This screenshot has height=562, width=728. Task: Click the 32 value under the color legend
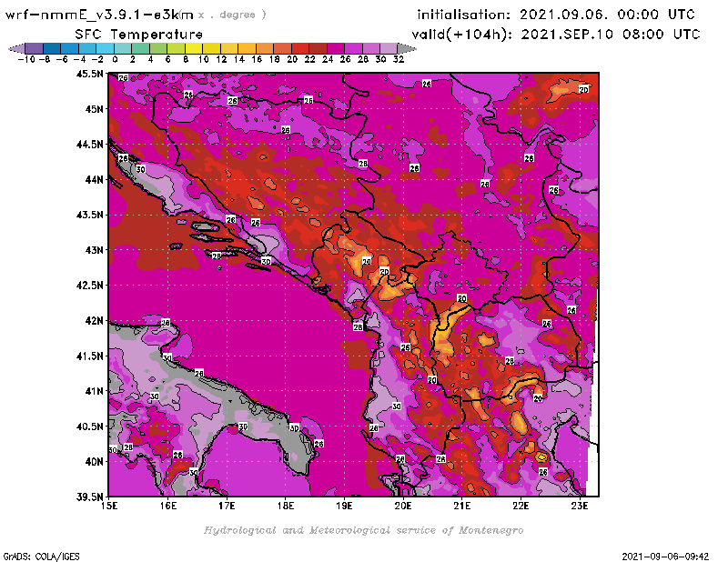coord(399,59)
